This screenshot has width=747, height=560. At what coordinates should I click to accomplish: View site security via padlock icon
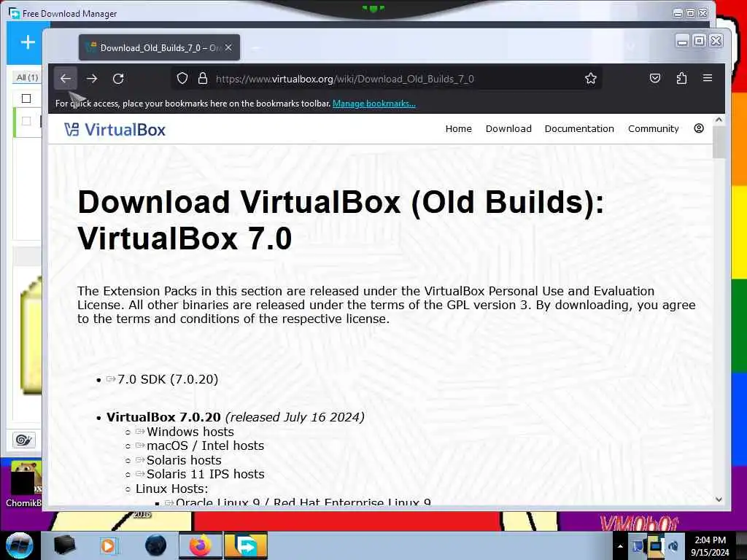coord(203,79)
